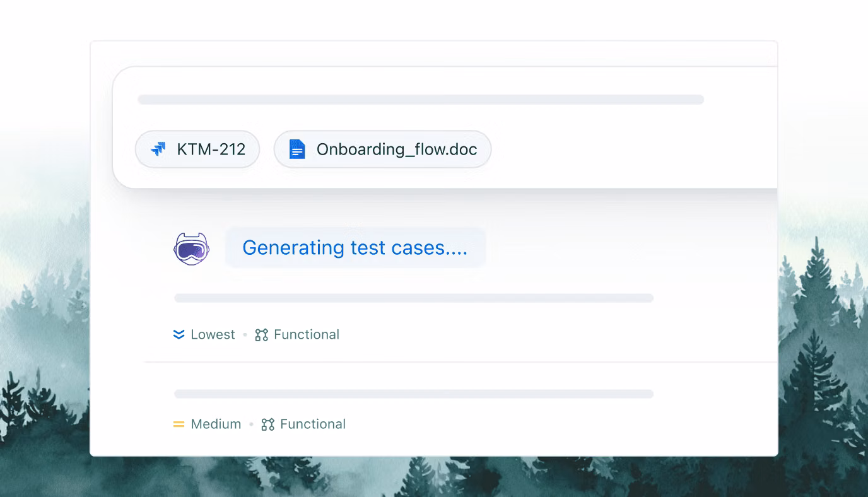Select the KTM-212 issue chip
The width and height of the screenshot is (868, 497).
coord(197,149)
